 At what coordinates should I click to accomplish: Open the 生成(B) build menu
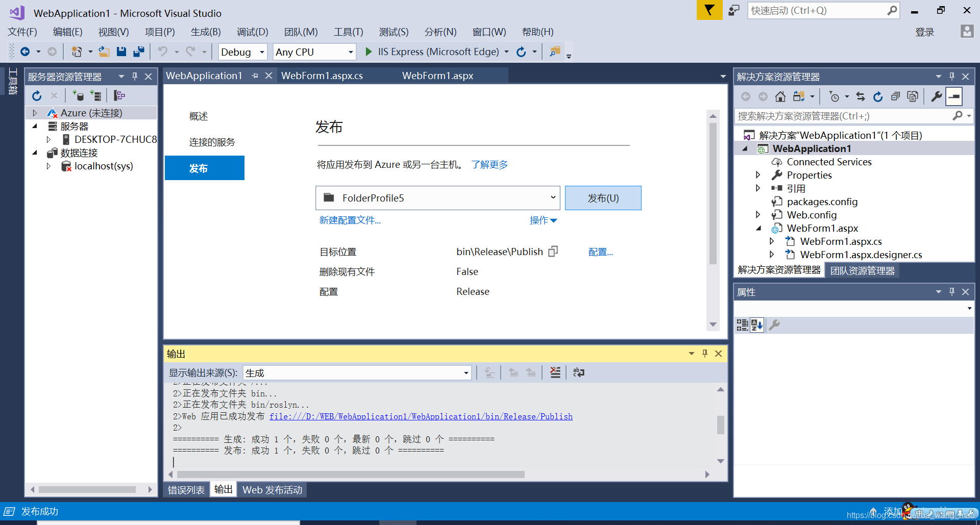coord(206,32)
